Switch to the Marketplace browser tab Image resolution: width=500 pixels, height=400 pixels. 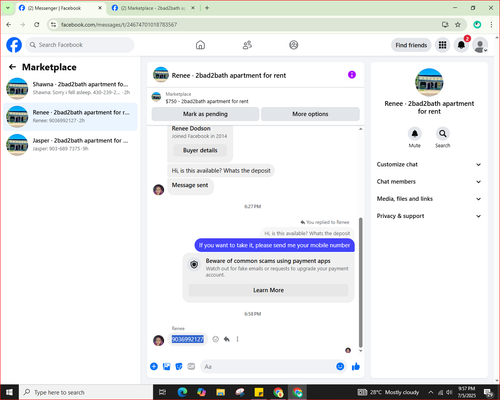pos(153,8)
